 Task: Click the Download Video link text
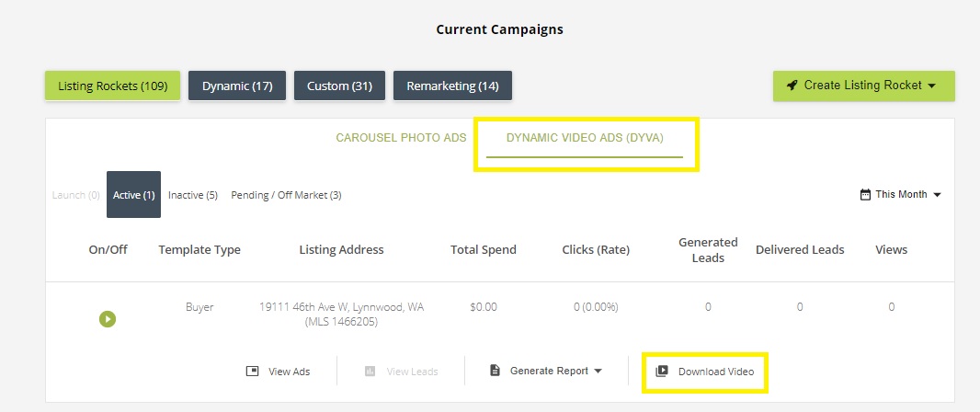click(x=716, y=372)
